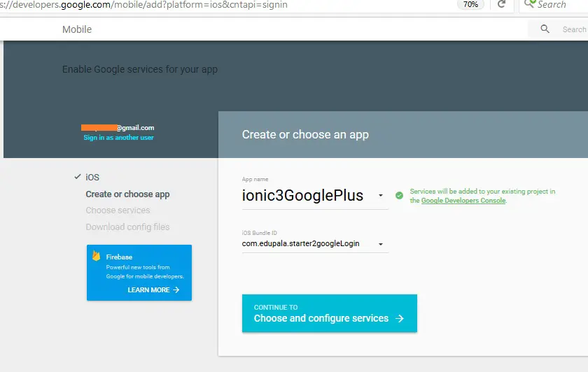Click the search engine icon in the browser search box
The height and width of the screenshot is (372, 588).
click(530, 3)
